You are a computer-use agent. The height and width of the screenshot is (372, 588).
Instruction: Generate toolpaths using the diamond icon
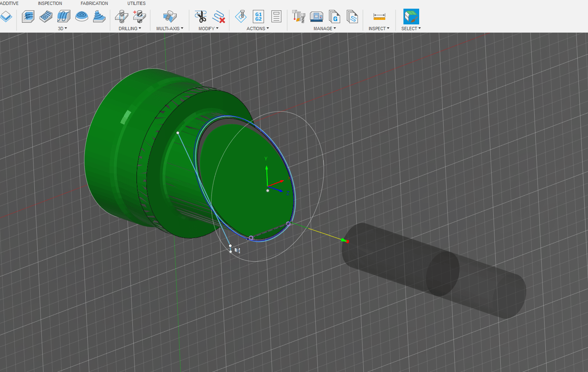pyautogui.click(x=240, y=17)
